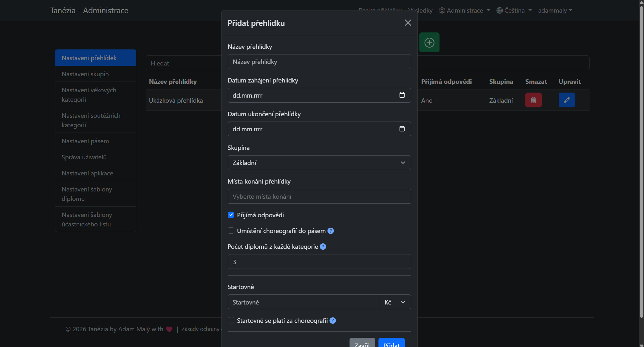
Task: Open the Skupina dropdown showing Základní
Action: pyautogui.click(x=319, y=163)
